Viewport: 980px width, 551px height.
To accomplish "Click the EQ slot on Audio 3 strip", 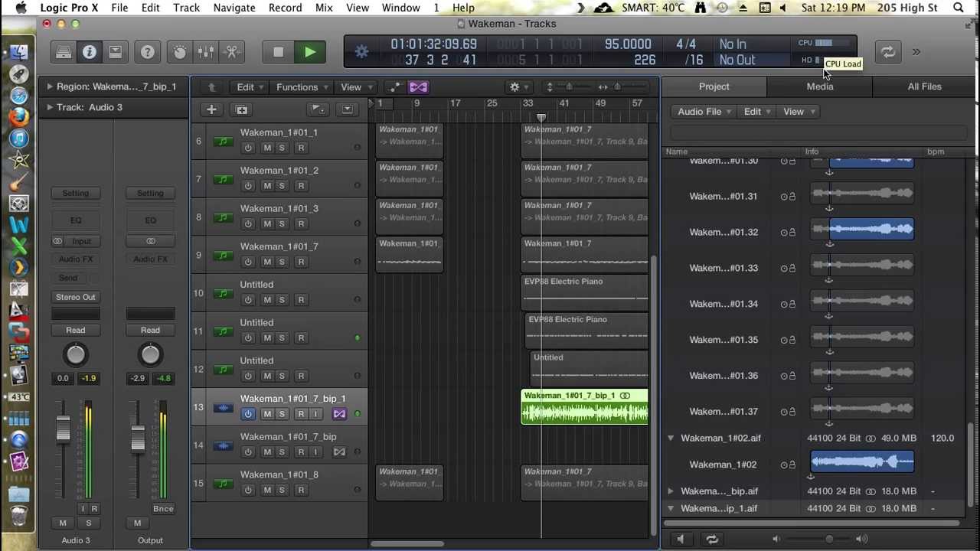I will coord(76,220).
